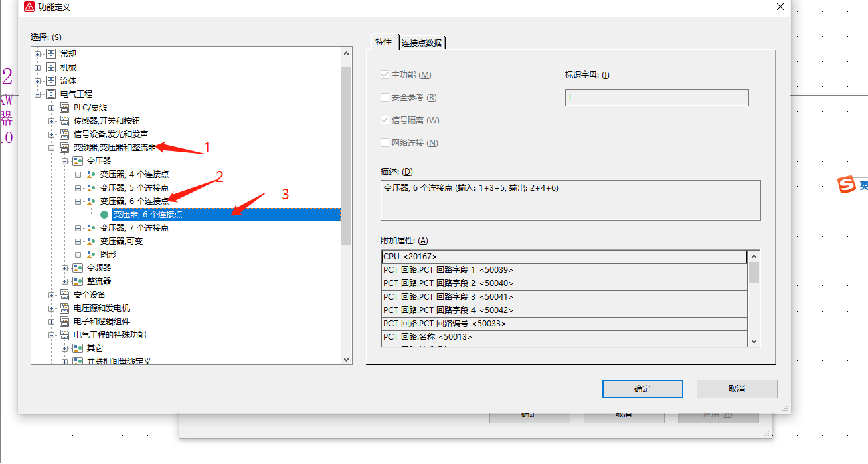Check the 网络连接 checkbox
The width and height of the screenshot is (868, 464).
[x=385, y=143]
